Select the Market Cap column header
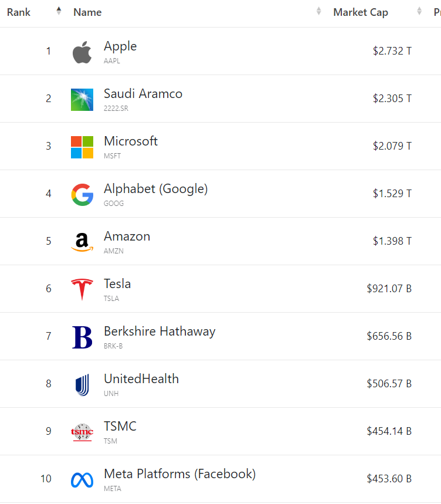The width and height of the screenshot is (441, 504). pyautogui.click(x=361, y=12)
